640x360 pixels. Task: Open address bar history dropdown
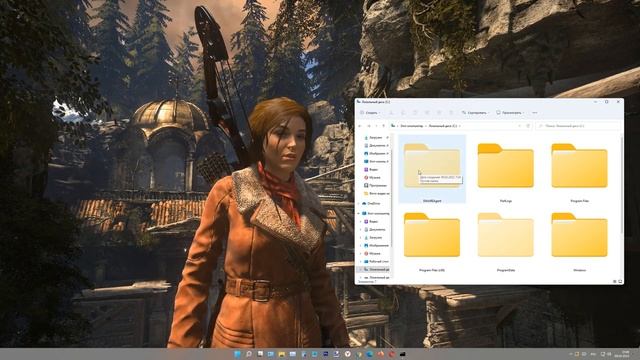[x=519, y=126]
